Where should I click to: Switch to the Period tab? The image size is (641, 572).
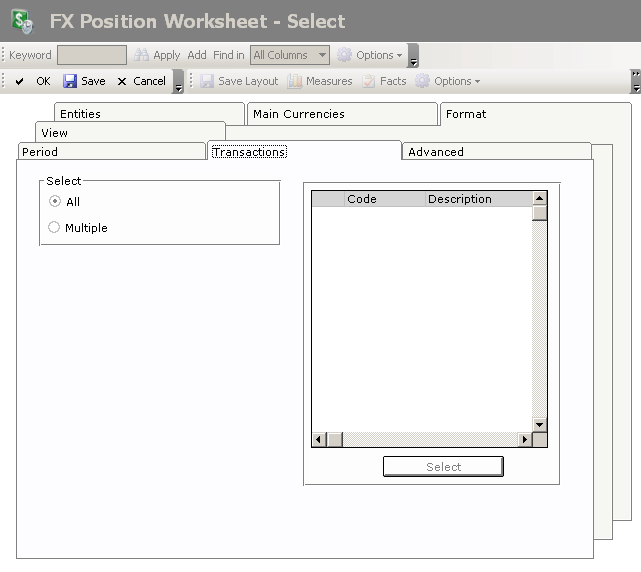40,152
